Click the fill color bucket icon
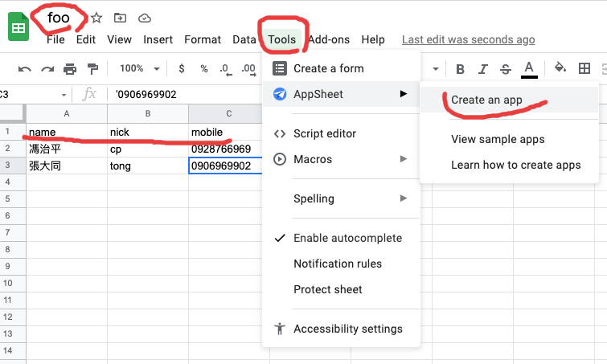Screen dimensions: 607x364 tap(560, 69)
